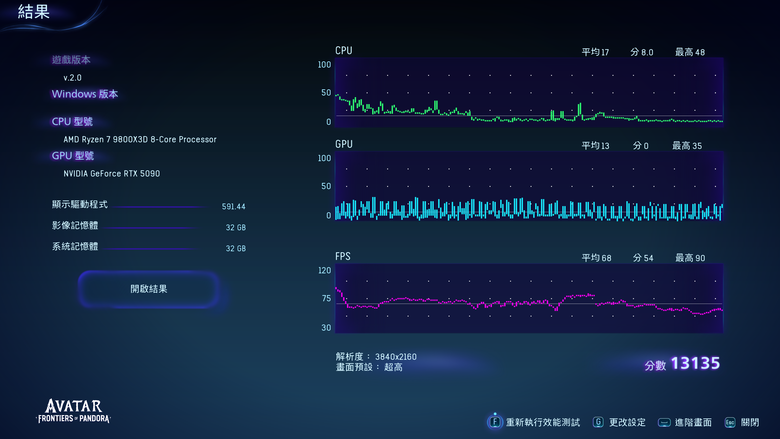Image resolution: width=780 pixels, height=439 pixels.
Task: Click the 開啟結果 button
Action: (x=148, y=289)
